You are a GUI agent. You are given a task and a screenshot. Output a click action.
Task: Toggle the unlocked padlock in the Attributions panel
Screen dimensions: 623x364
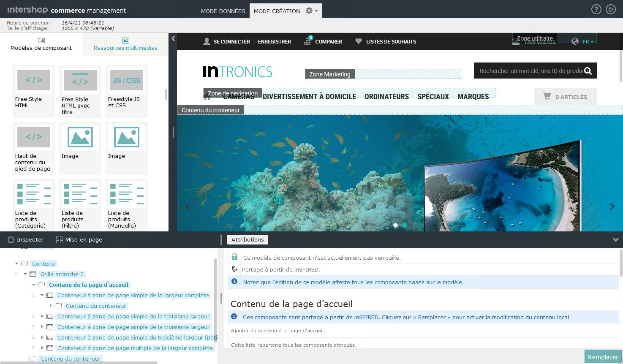click(x=234, y=257)
